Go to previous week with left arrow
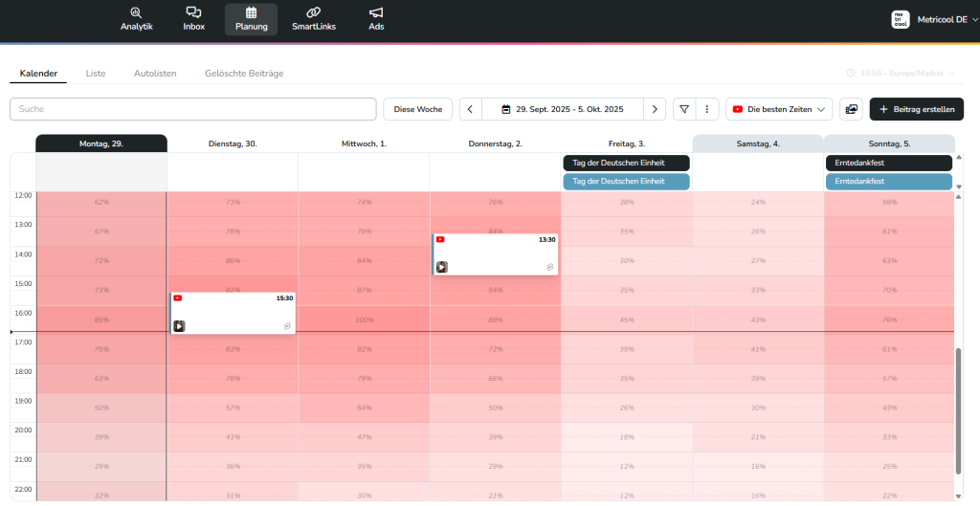 pyautogui.click(x=470, y=109)
